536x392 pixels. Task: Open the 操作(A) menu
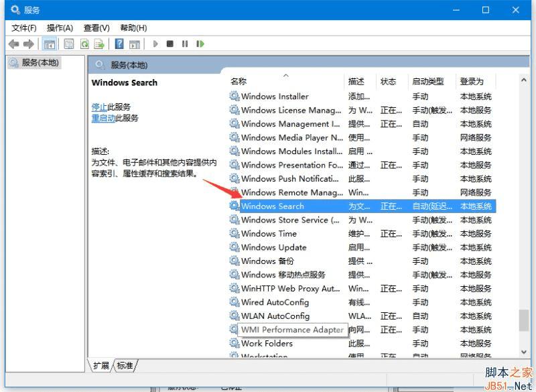60,28
